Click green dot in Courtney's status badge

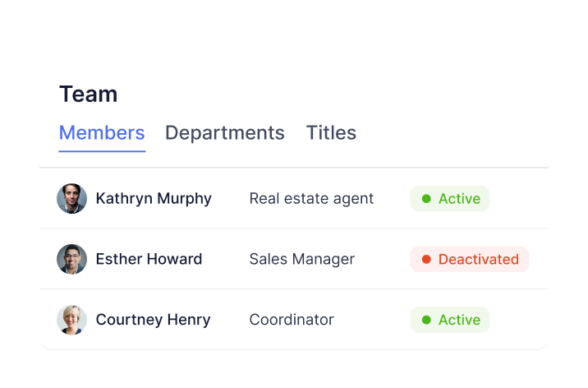click(x=426, y=320)
